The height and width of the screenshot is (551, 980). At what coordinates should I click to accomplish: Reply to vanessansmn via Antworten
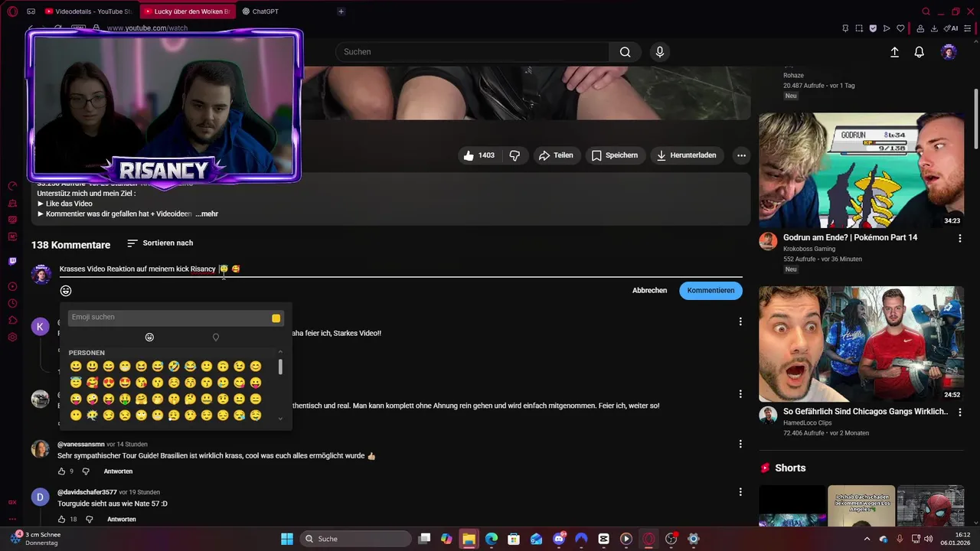(118, 471)
